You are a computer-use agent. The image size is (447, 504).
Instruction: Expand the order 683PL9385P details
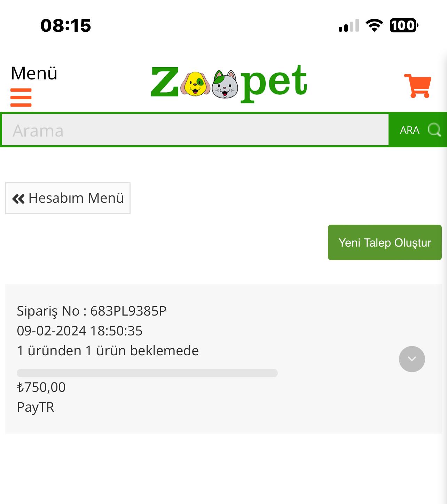(412, 359)
